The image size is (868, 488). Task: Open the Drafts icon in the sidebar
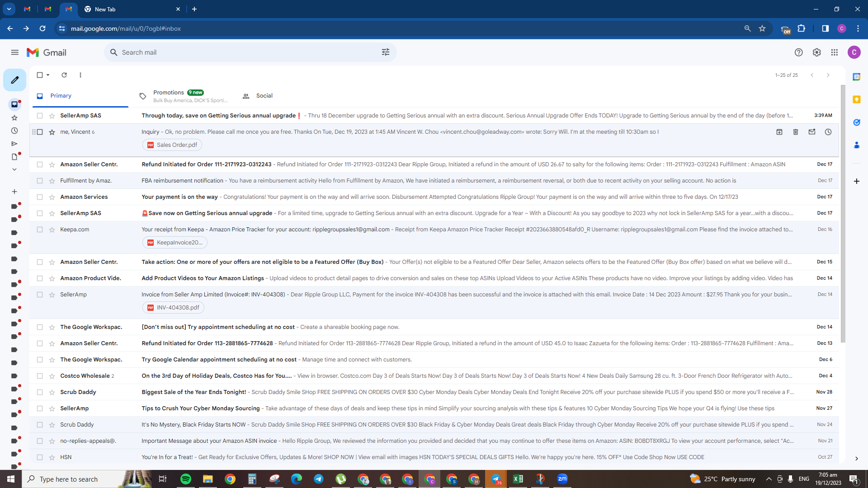[x=14, y=157]
